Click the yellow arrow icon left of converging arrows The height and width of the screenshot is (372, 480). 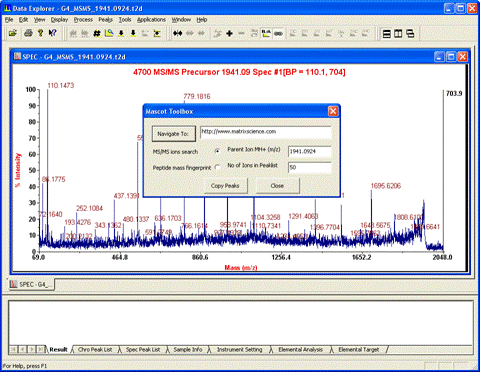pos(157,33)
